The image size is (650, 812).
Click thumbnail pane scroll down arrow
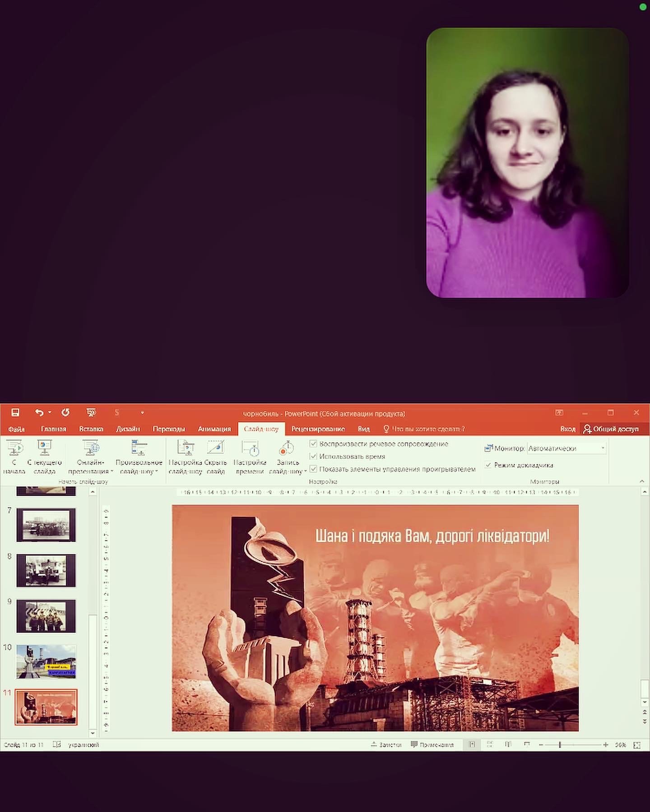[93, 733]
